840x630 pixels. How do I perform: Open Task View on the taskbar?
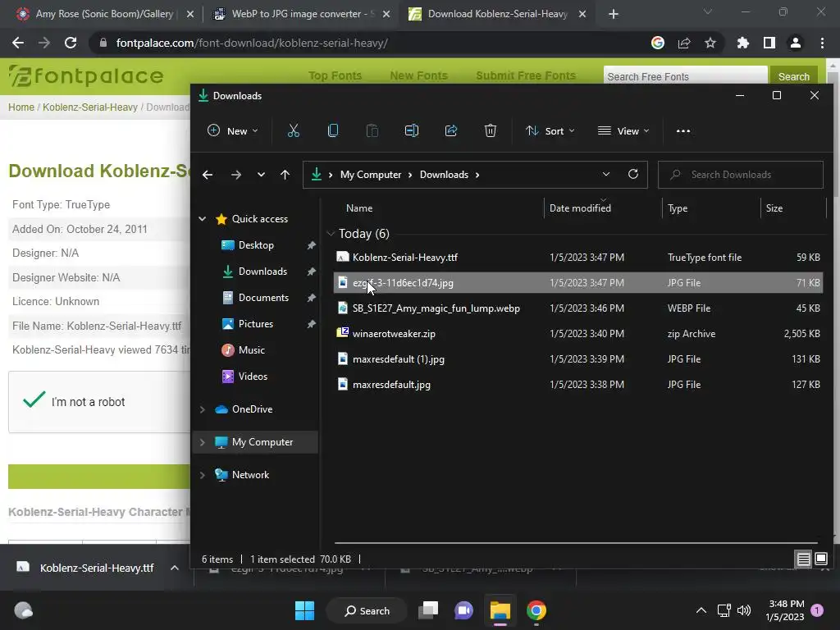(x=428, y=610)
